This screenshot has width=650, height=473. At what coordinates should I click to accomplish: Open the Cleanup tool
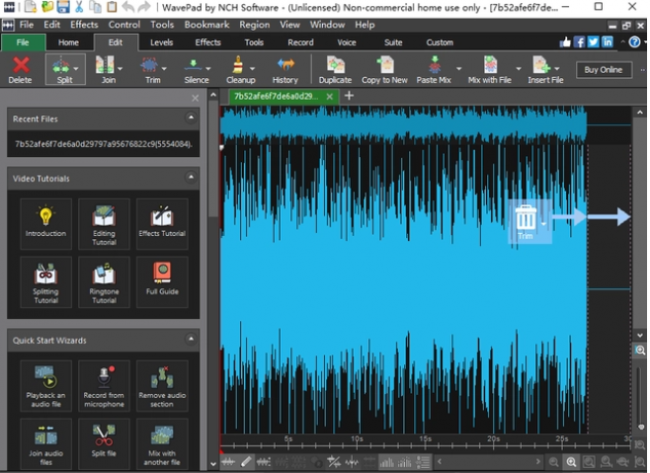[x=238, y=70]
